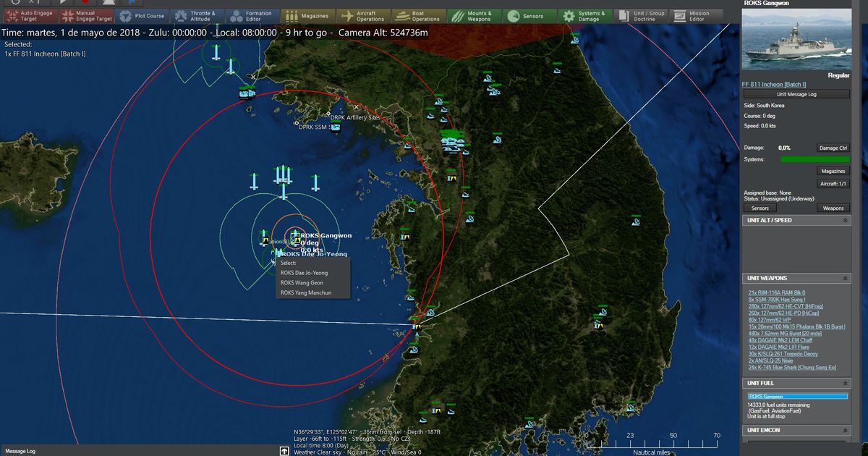Image resolution: width=868 pixels, height=456 pixels.
Task: Choose ROKS Yang Manchun from the Select menu
Action: 306,293
